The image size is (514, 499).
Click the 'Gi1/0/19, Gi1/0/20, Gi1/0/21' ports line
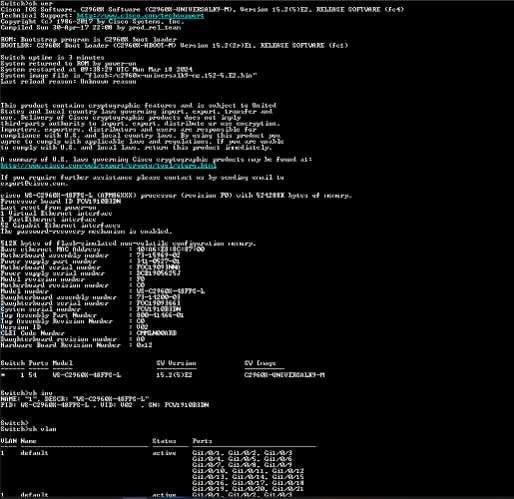(248, 489)
